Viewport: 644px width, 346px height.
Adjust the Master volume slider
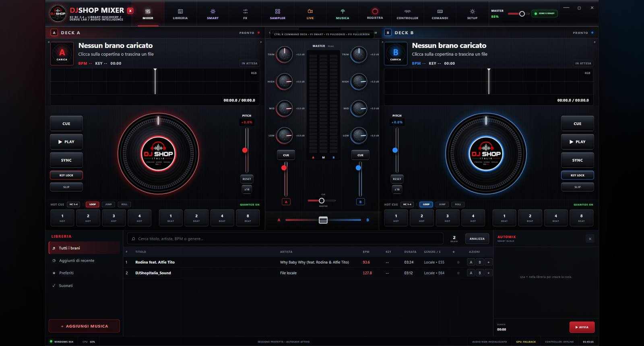click(x=518, y=14)
